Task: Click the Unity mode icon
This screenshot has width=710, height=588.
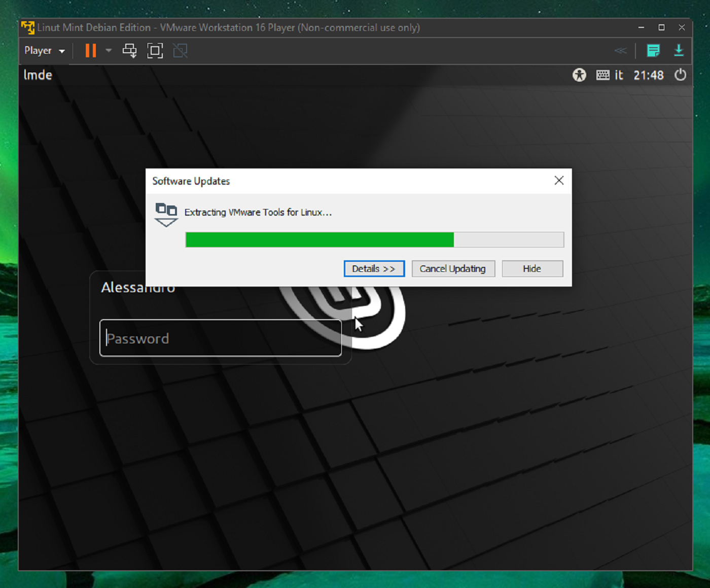Action: (180, 51)
